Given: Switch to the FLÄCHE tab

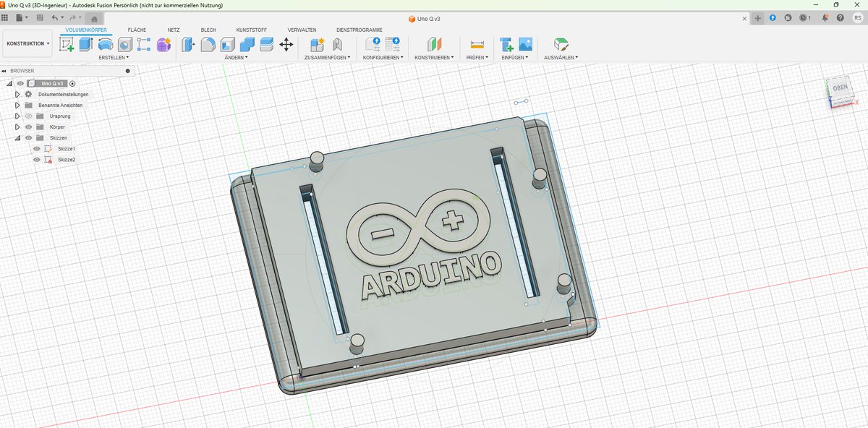Looking at the screenshot, I should (x=136, y=30).
